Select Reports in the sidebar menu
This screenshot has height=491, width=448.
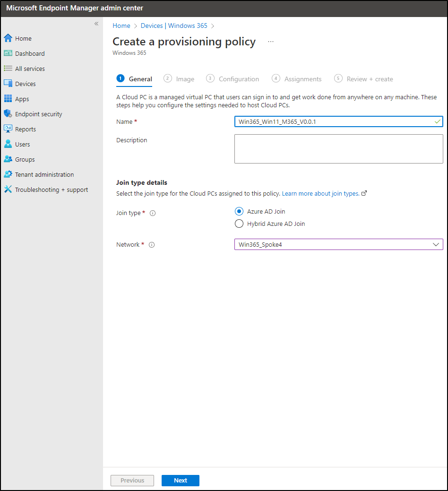pos(26,129)
